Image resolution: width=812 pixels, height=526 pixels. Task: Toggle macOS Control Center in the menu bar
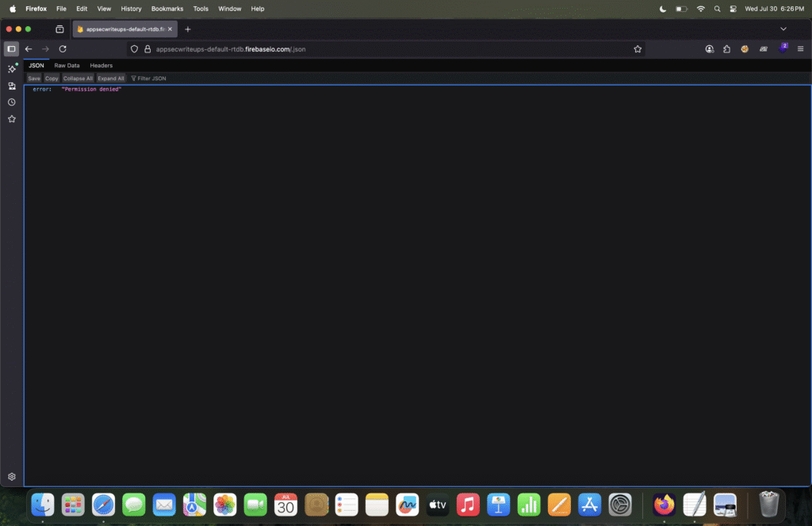click(733, 9)
